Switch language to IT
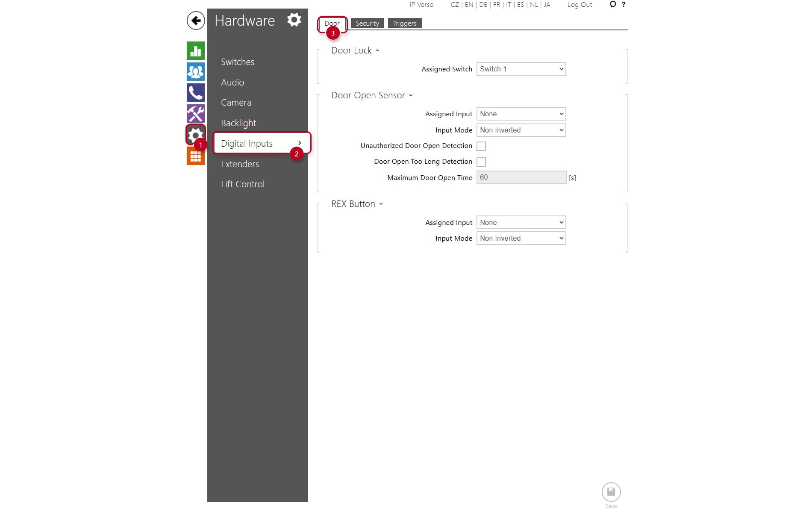The height and width of the screenshot is (513, 812). [509, 5]
